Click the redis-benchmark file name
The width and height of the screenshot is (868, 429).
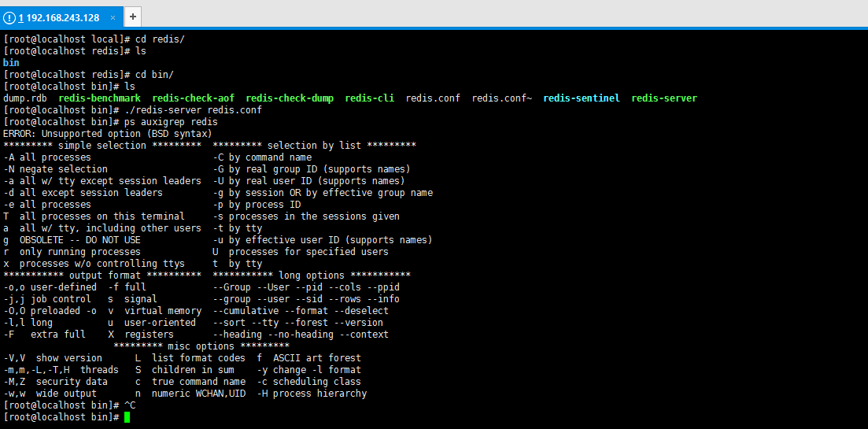click(x=100, y=98)
